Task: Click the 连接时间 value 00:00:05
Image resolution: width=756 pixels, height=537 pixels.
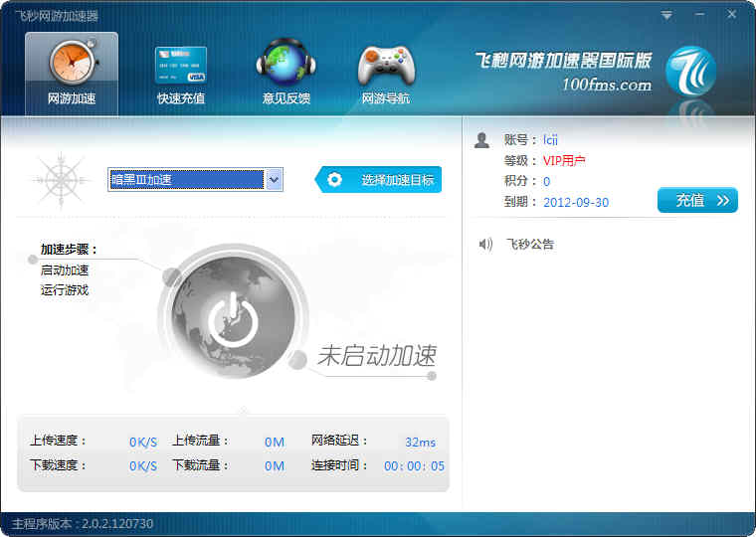Action: [414, 466]
